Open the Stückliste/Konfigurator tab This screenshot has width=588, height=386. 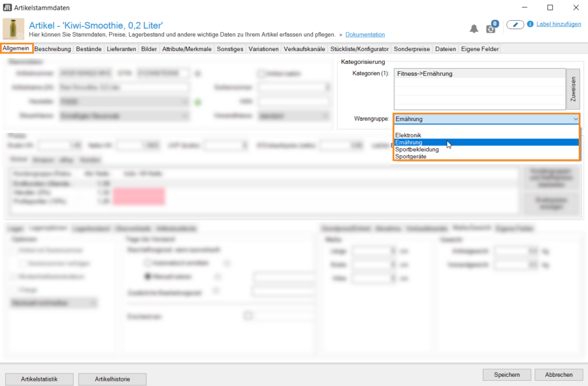pyautogui.click(x=360, y=49)
